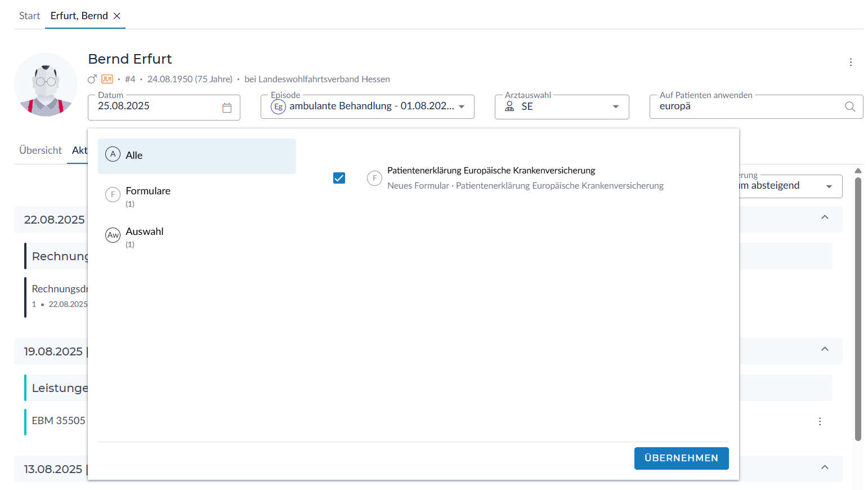Open the calendar date picker icon
The height and width of the screenshot is (490, 868).
[227, 108]
